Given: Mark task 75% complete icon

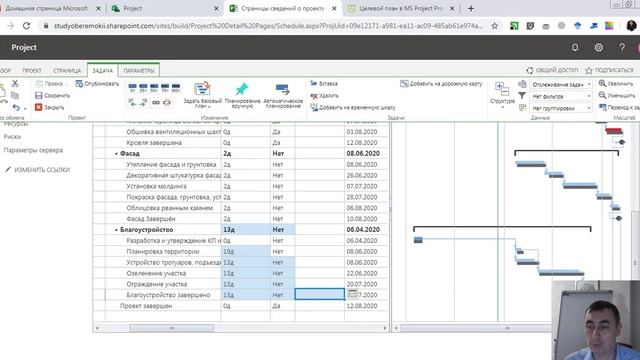Looking at the screenshot, I should click(x=165, y=88).
